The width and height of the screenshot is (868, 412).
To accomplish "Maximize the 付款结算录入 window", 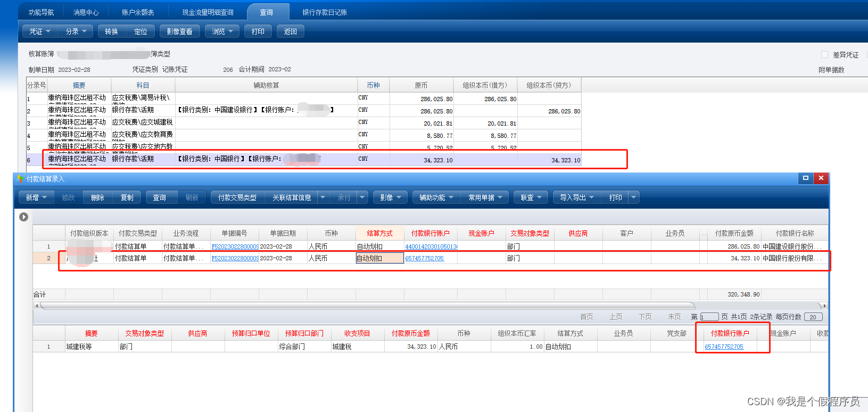I will 806,178.
